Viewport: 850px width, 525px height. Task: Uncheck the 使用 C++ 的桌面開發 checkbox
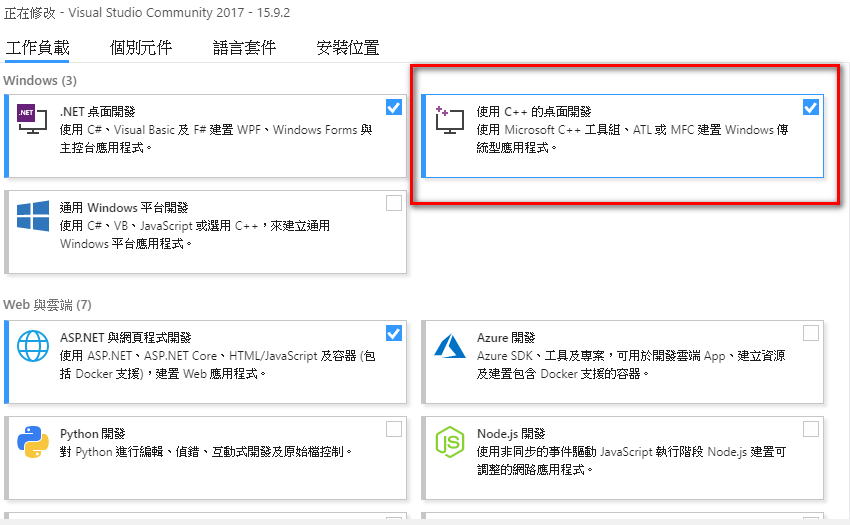[811, 107]
